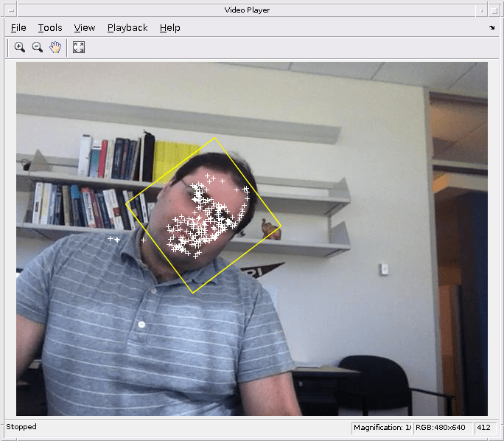
Task: Minimize the Video Player window
Action: [x=481, y=10]
